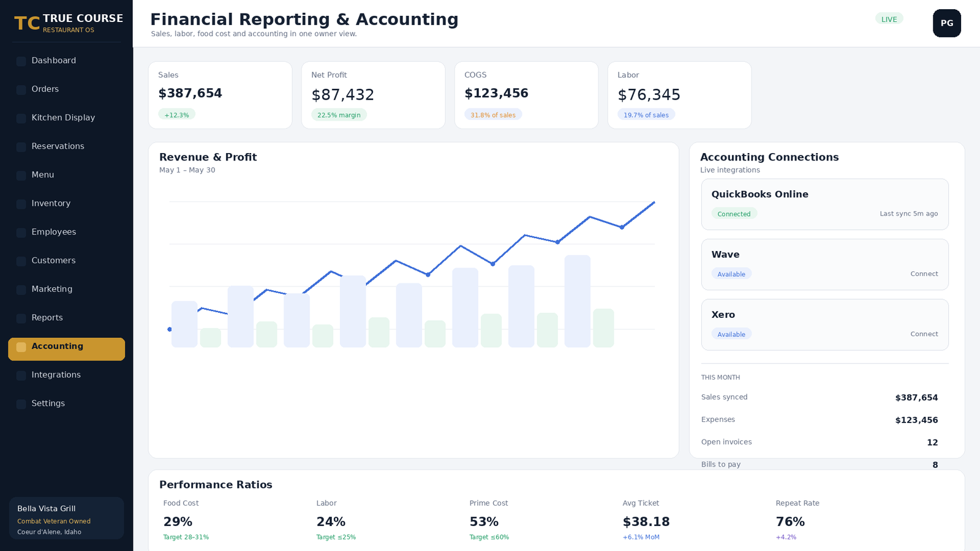Image resolution: width=980 pixels, height=551 pixels.
Task: Click the Dashboard sidebar icon
Action: pos(21,61)
